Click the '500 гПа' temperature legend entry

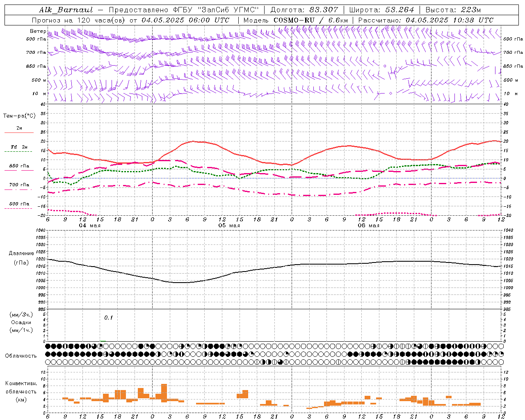(19, 204)
